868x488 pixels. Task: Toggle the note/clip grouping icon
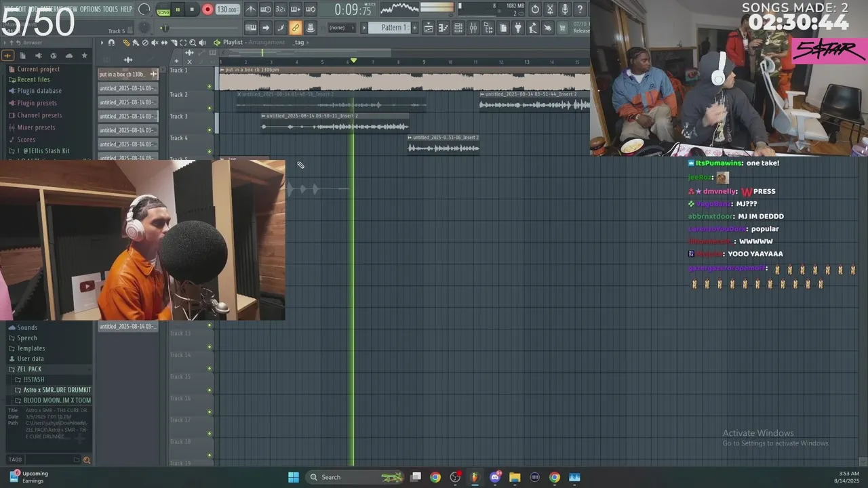[x=281, y=28]
